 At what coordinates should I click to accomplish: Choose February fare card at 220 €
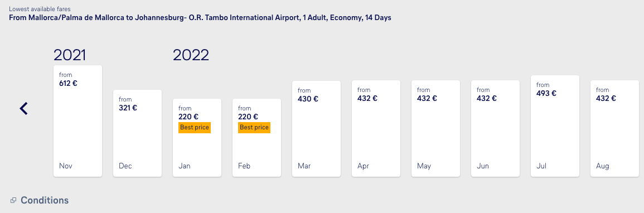[x=256, y=138]
